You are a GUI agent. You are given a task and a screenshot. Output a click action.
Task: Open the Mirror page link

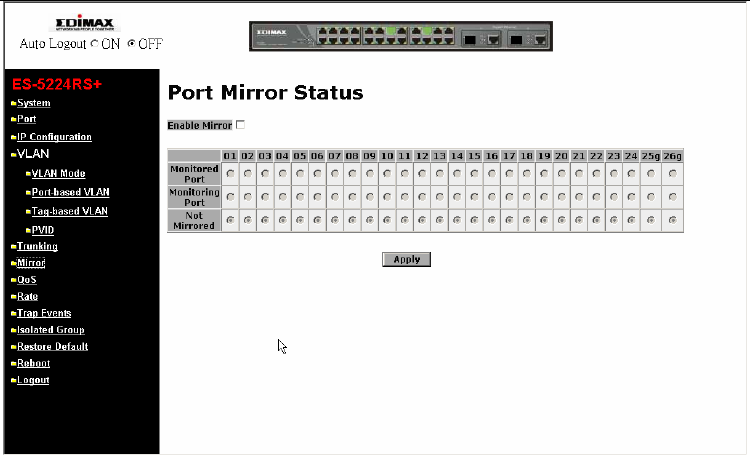[31, 263]
